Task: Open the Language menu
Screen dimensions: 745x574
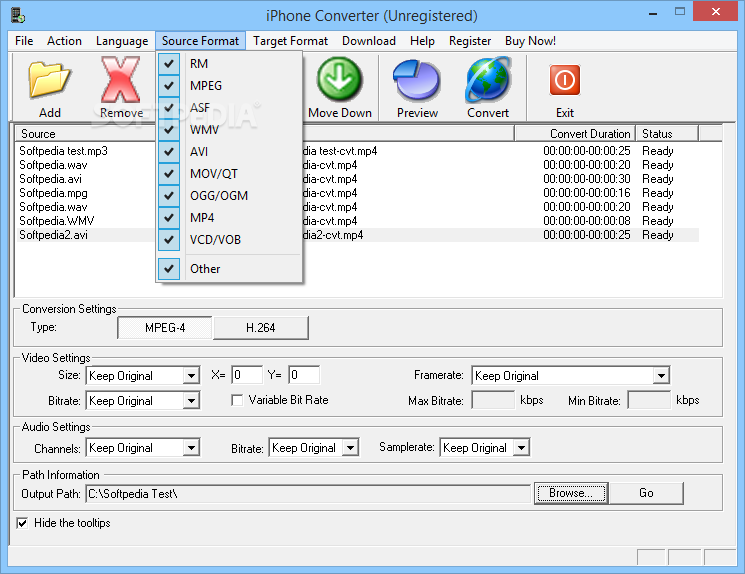Action: pyautogui.click(x=122, y=41)
